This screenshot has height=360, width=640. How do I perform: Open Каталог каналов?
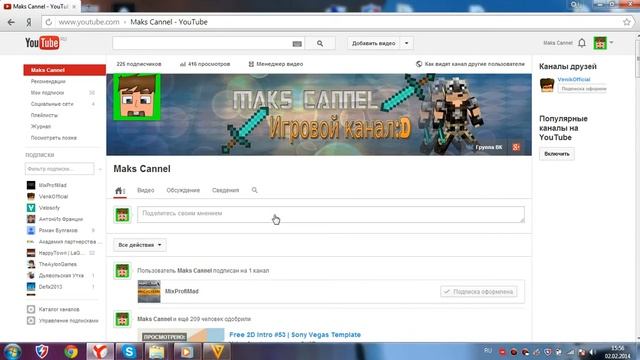(x=59, y=309)
